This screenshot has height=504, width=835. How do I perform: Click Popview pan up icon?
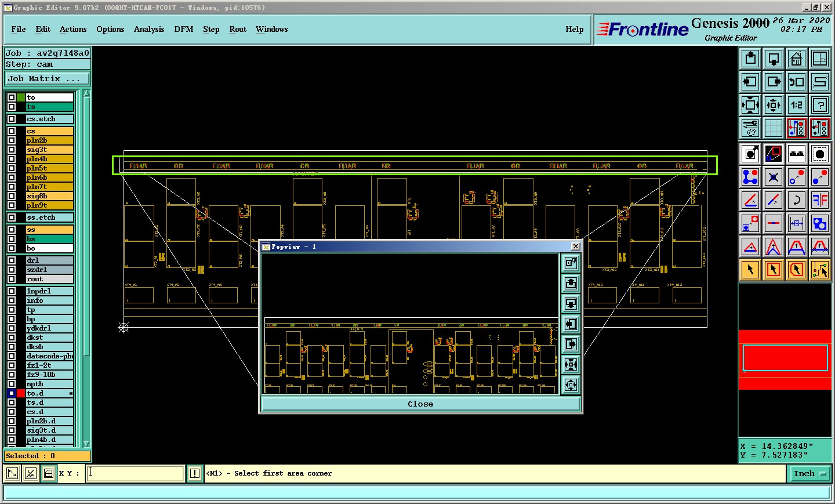tap(571, 283)
